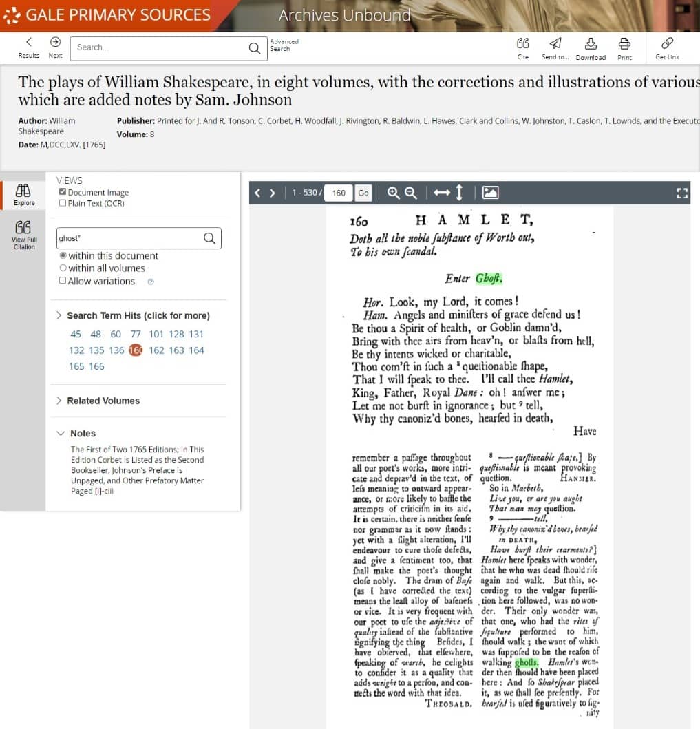Viewport: 700px width, 729px height.
Task: Jump to search hit page 132
Action: point(76,350)
